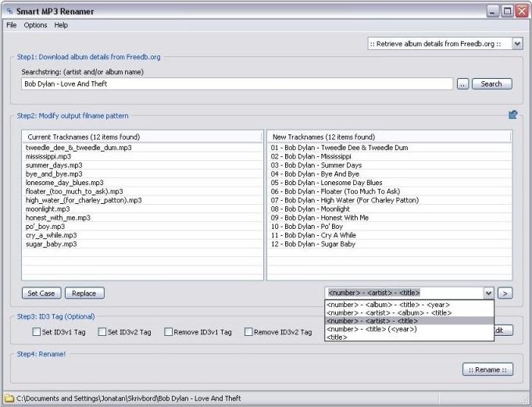Screen dimensions: 532x407
Task: Toggle the Remove ID3v2 Tag checkbox
Action: click(248, 332)
